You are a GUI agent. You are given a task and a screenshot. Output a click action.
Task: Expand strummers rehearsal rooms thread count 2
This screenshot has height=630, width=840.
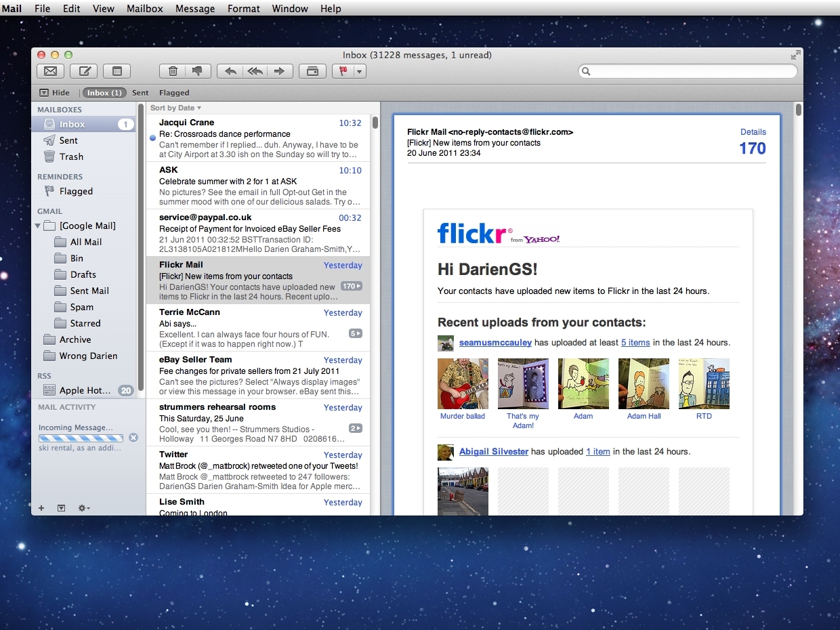pos(356,428)
